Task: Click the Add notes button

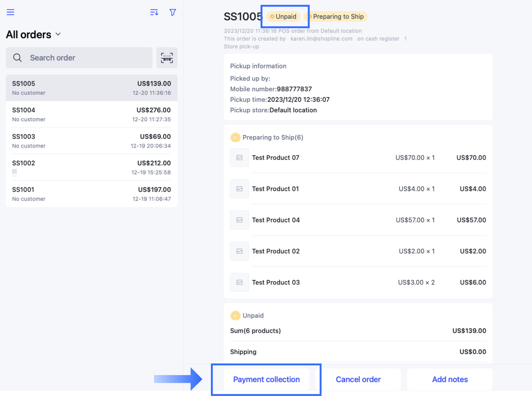Action: tap(450, 379)
